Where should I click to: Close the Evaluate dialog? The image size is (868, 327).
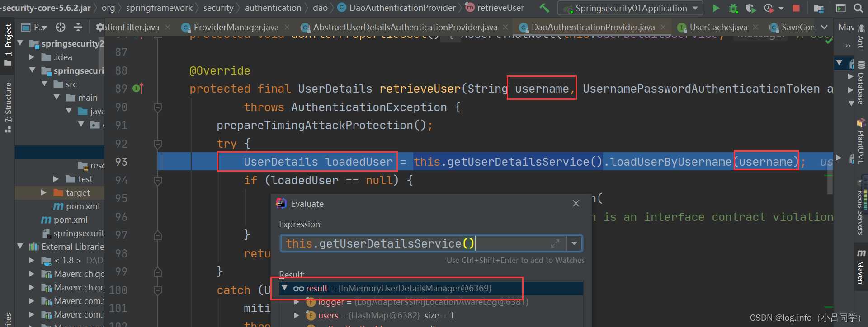(576, 203)
